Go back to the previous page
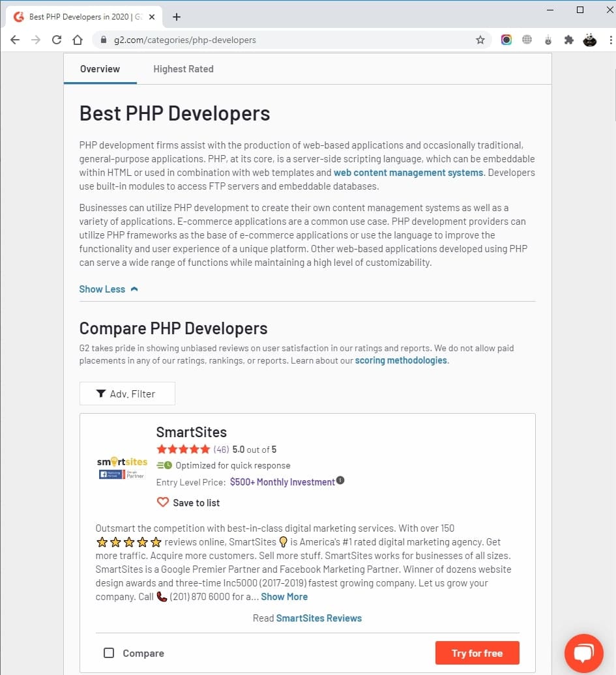 pos(15,40)
